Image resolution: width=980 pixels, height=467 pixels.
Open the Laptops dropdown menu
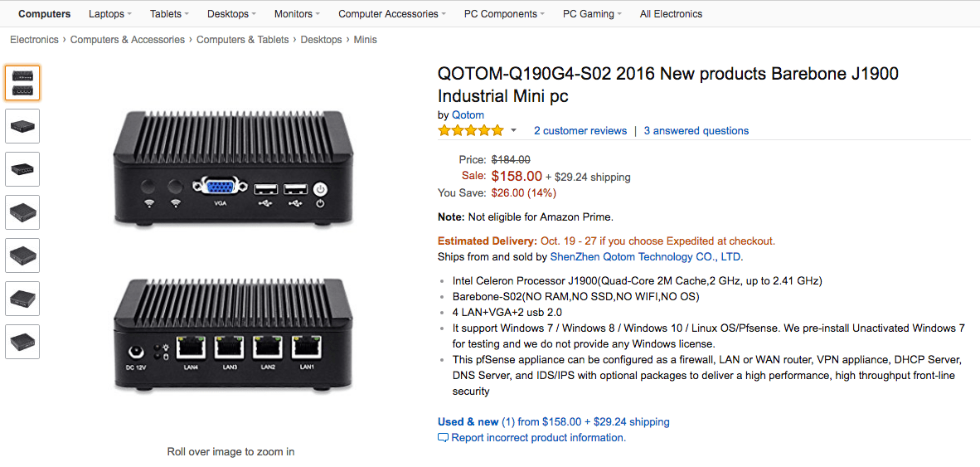click(110, 14)
